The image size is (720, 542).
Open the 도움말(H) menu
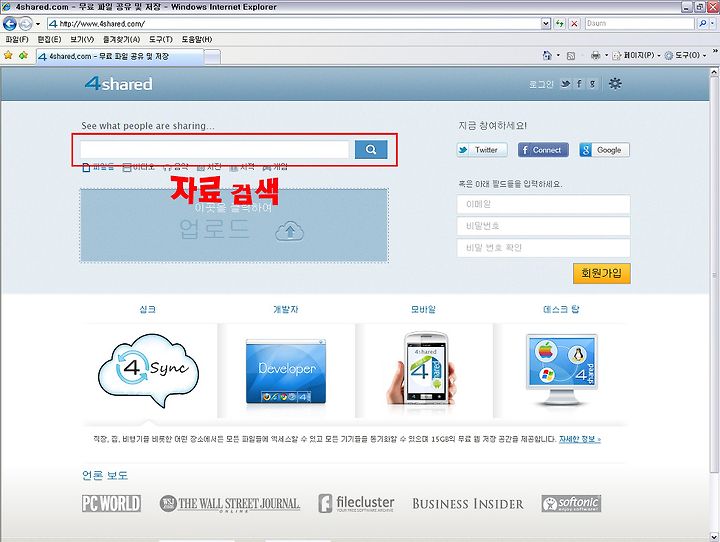[197, 40]
